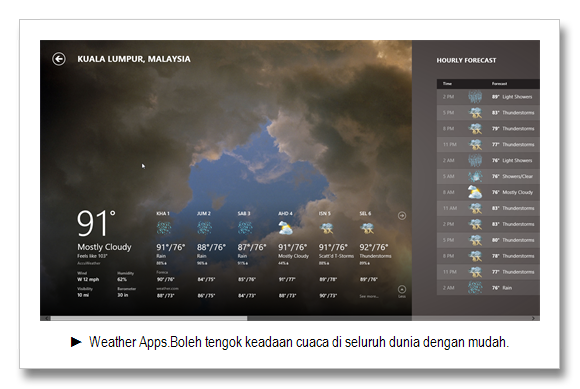580x389 pixels.
Task: Click the left scroll arrow at bottom
Action: pos(46,318)
